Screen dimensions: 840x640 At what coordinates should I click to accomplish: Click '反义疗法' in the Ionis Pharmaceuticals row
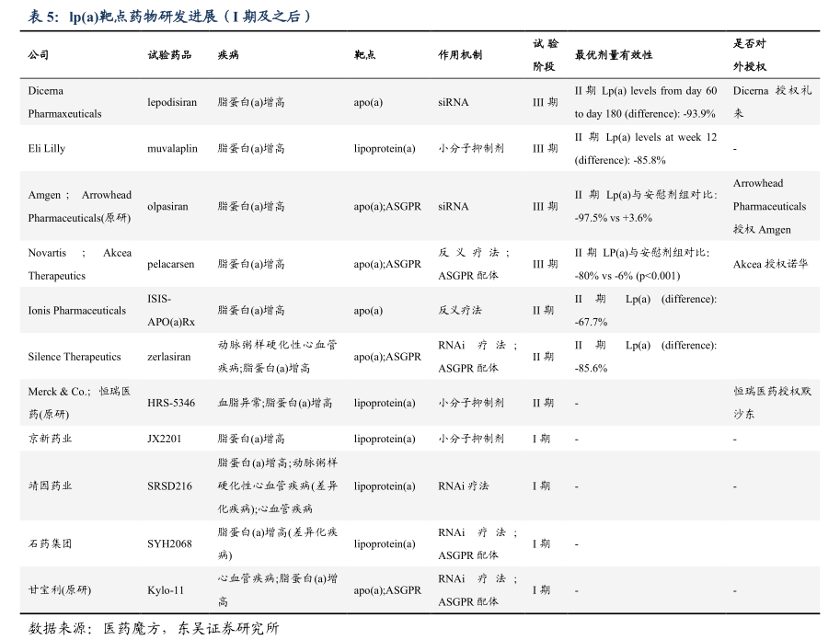(460, 311)
